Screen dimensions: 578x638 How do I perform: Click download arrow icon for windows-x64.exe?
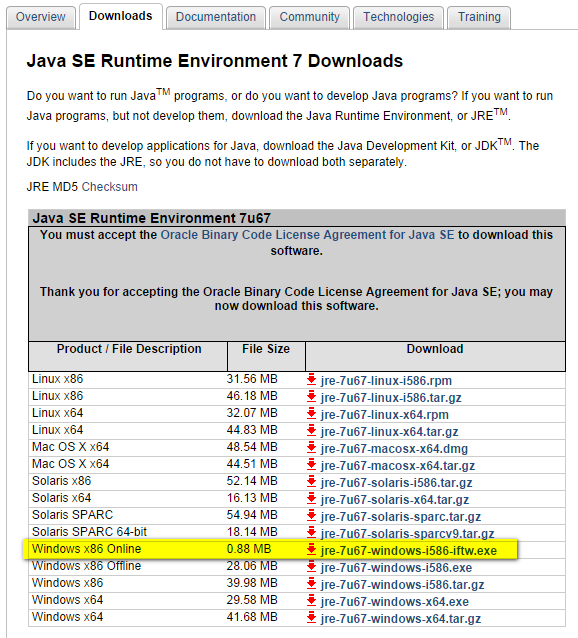tap(312, 601)
